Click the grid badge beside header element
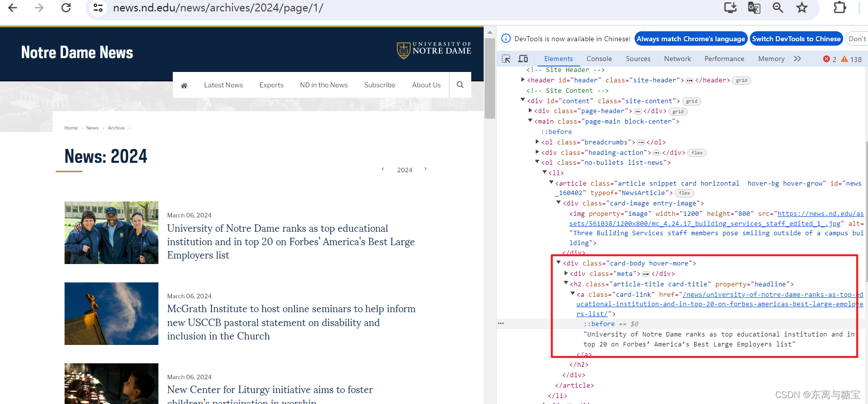 click(741, 80)
